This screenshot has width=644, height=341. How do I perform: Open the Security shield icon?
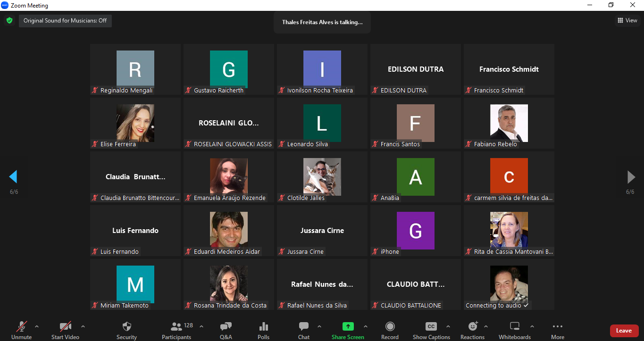(126, 326)
